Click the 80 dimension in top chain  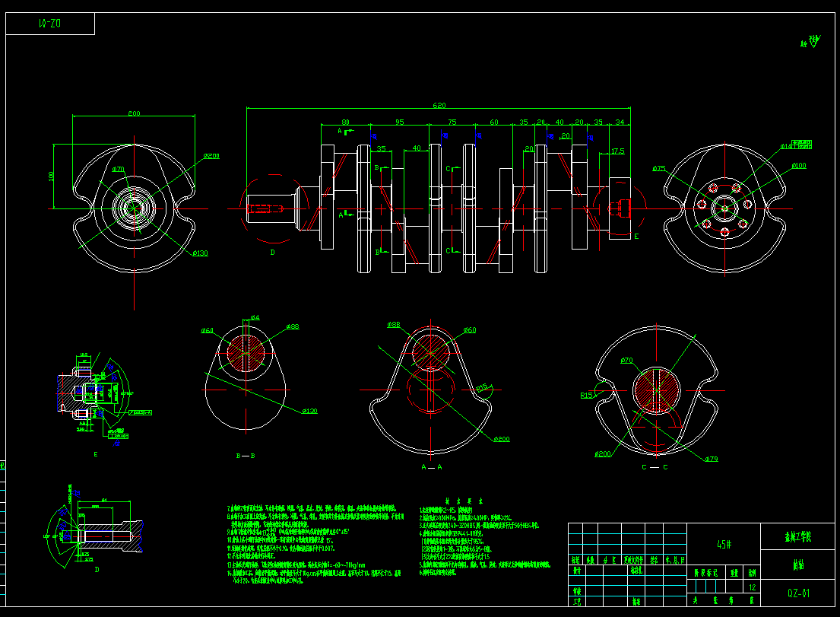346,122
